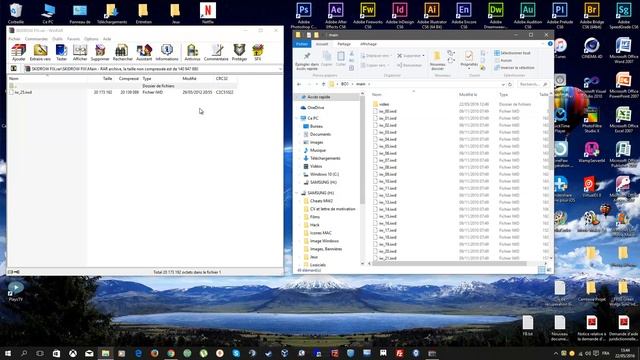This screenshot has width=640, height=360.
Task: Click Explorer sidebar vertical scrollbar
Action: click(x=362, y=149)
